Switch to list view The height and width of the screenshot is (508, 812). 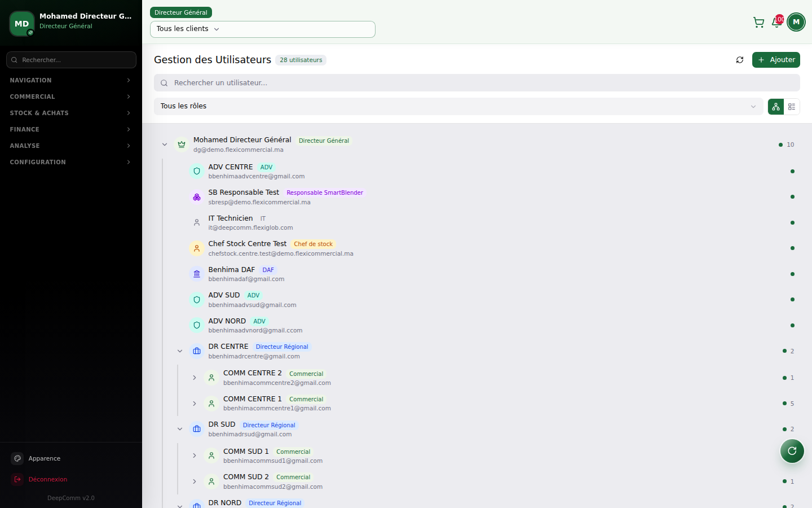[792, 107]
